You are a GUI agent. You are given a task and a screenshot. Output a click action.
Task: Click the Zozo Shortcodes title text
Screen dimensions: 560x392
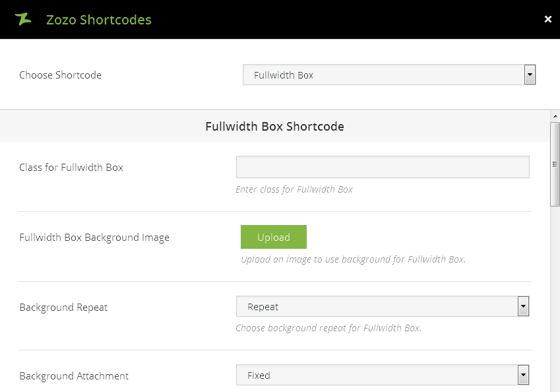99,20
